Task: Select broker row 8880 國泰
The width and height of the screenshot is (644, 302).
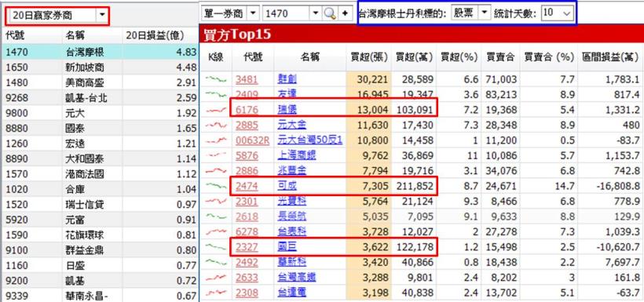Action: (x=101, y=129)
